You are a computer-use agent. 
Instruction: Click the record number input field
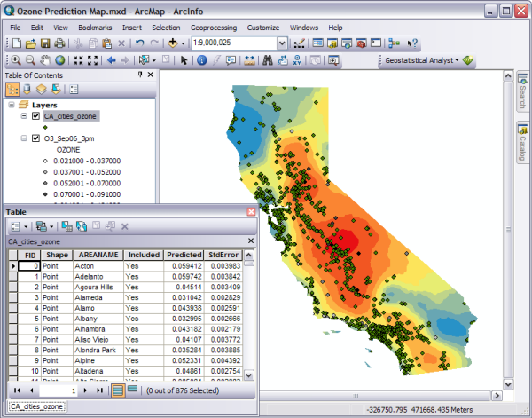[58, 390]
